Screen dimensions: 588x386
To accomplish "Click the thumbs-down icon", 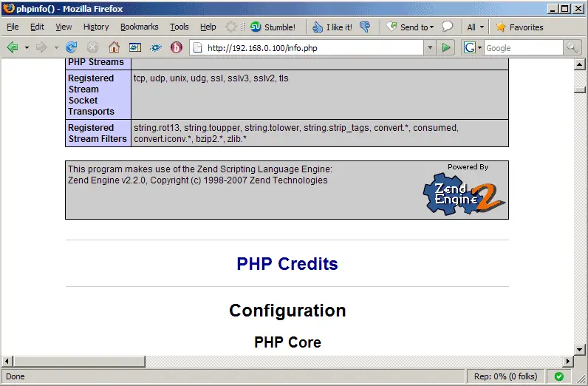I will coord(365,27).
